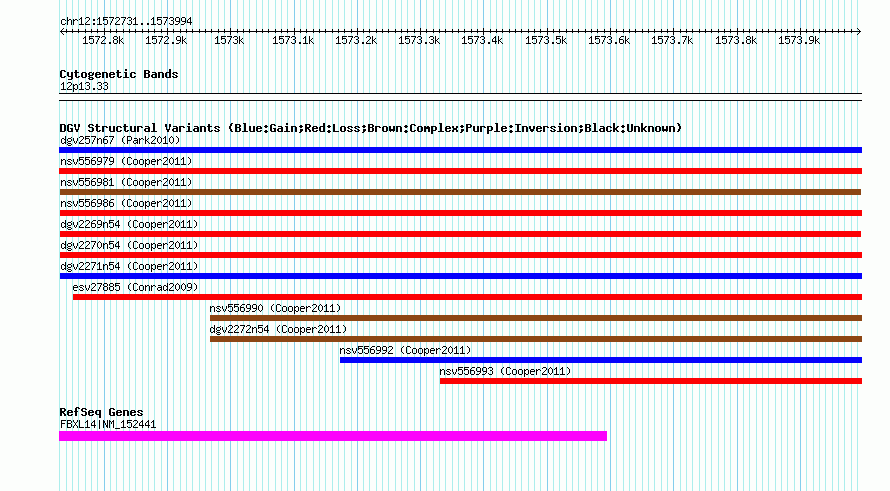Select the nsv556986 (Cooper2011) label
The image size is (890, 491).
tap(126, 203)
